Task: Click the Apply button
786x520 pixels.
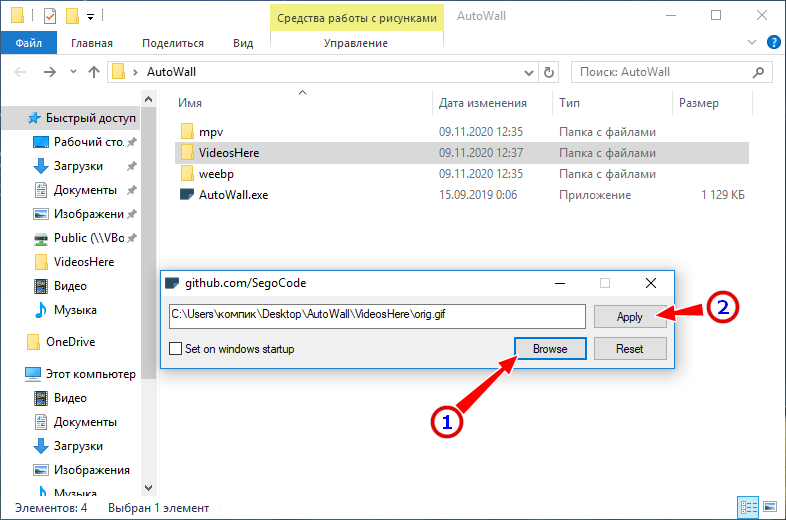Action: (630, 317)
